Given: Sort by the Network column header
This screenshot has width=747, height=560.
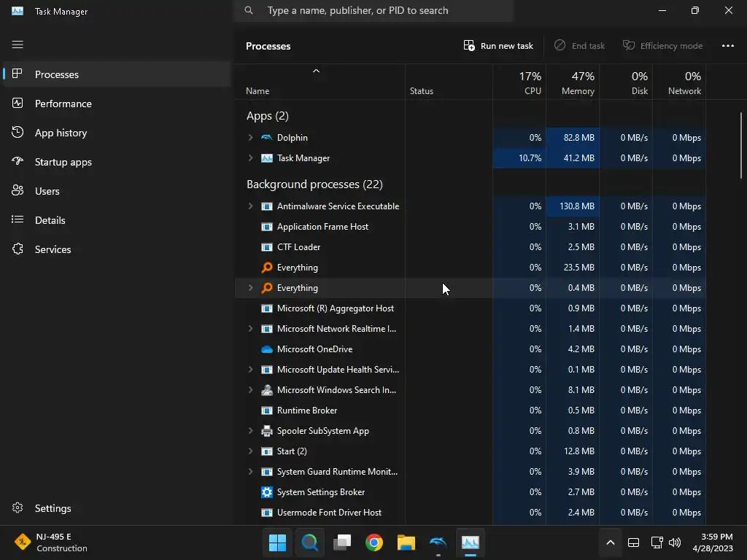Looking at the screenshot, I should pos(679,82).
